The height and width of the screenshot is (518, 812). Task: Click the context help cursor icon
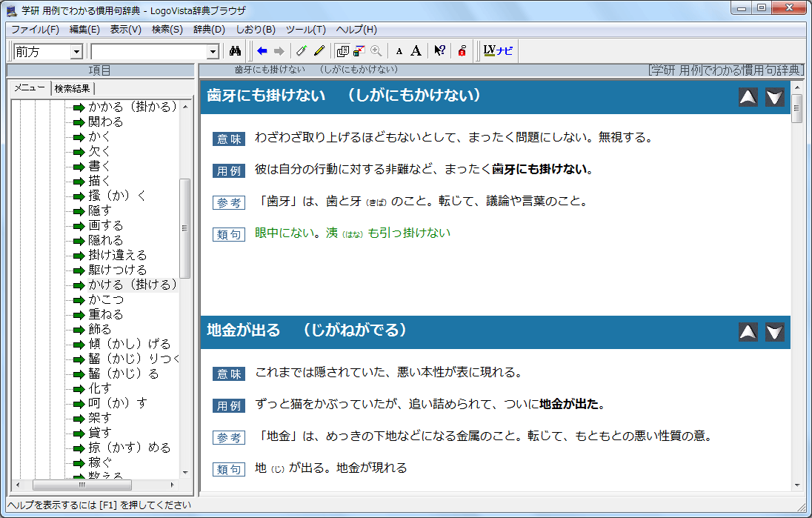pyautogui.click(x=439, y=51)
